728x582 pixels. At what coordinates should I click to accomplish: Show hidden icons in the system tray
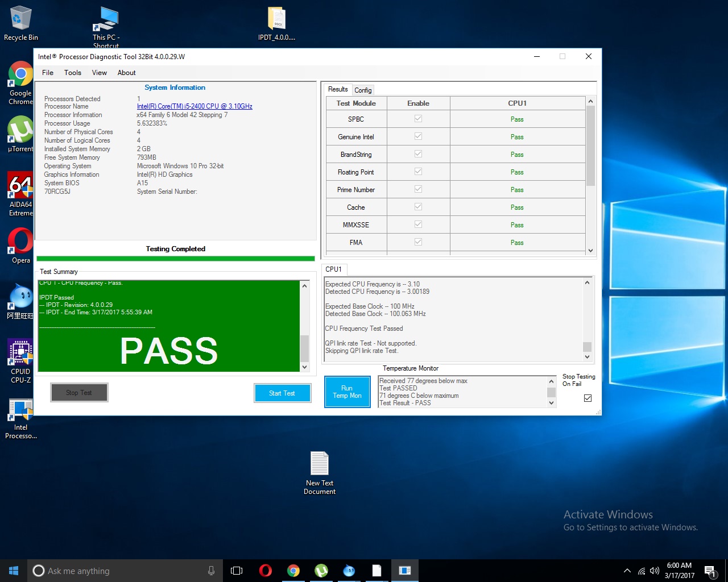pyautogui.click(x=627, y=571)
